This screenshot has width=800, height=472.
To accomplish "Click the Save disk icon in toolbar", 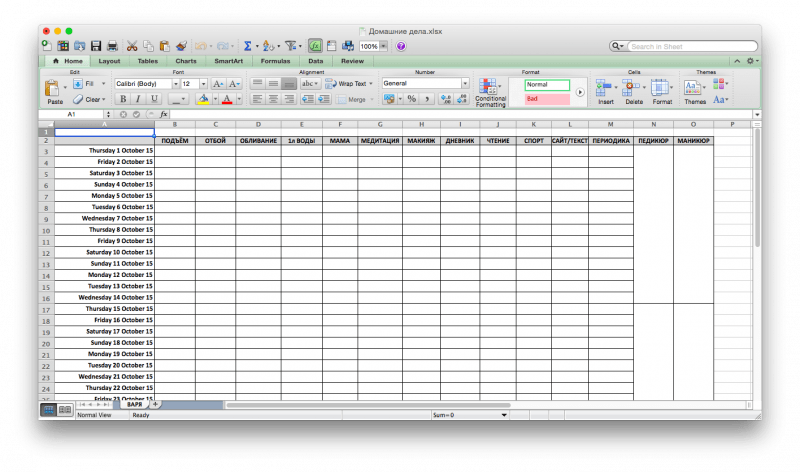I will click(96, 46).
